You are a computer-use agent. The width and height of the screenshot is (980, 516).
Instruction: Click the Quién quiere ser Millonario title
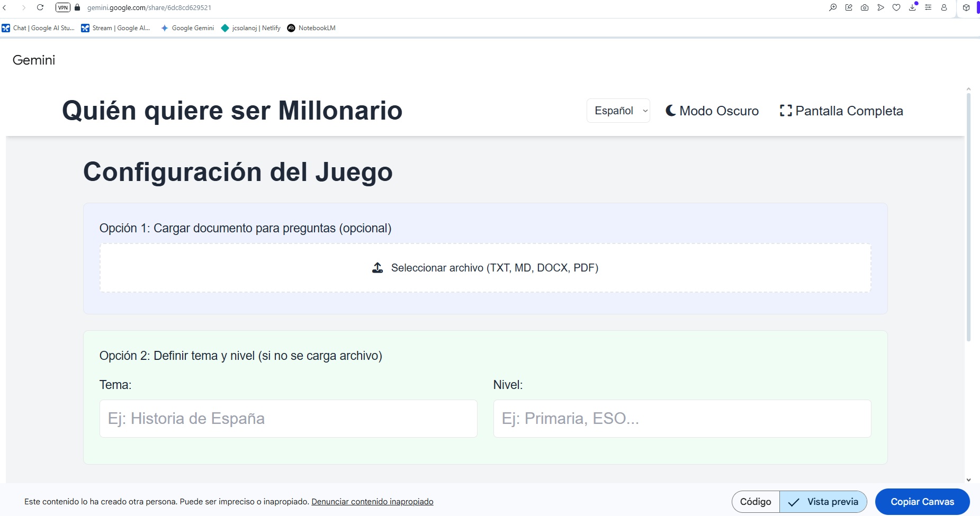(232, 111)
